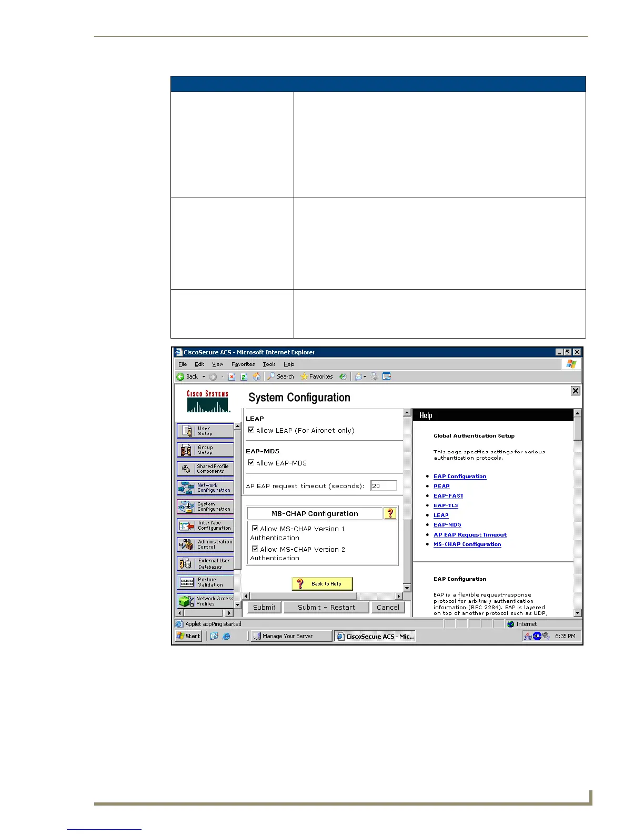Toggle Allow EAP-MD5 checkbox
The image size is (644, 834).
(251, 463)
